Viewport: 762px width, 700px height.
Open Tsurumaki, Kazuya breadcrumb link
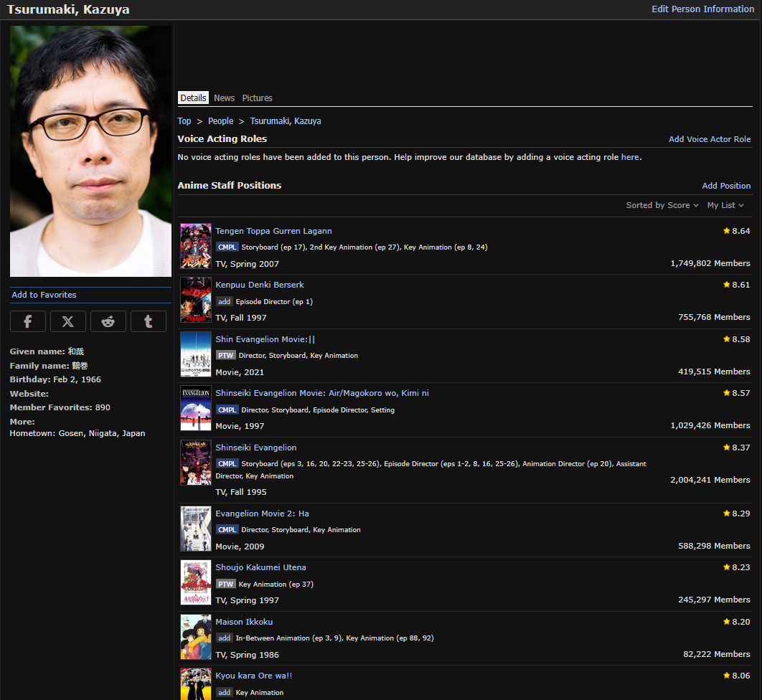pos(286,121)
